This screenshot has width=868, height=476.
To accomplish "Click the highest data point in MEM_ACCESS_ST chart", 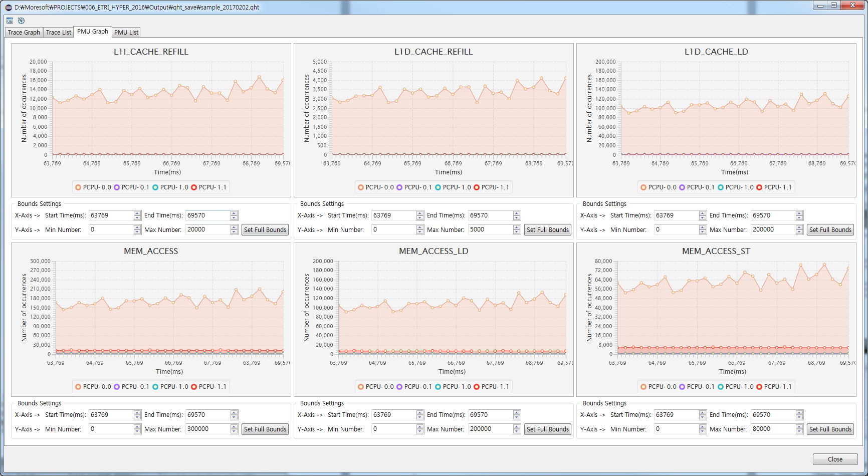I will pos(824,264).
